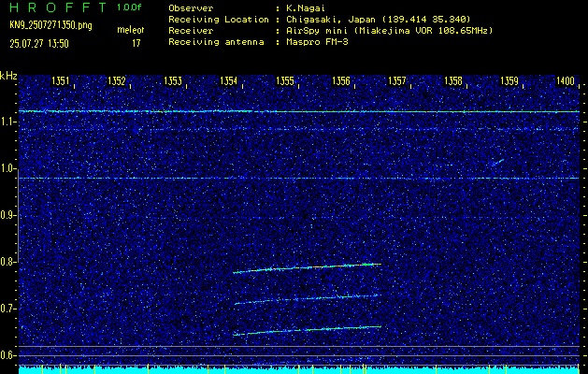Click the HROFFT title text
Screen dimensions: 588x374
pyautogui.click(x=58, y=7)
